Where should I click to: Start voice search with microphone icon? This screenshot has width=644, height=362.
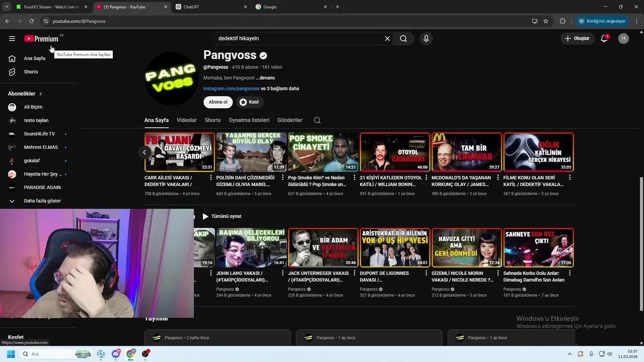pyautogui.click(x=426, y=39)
